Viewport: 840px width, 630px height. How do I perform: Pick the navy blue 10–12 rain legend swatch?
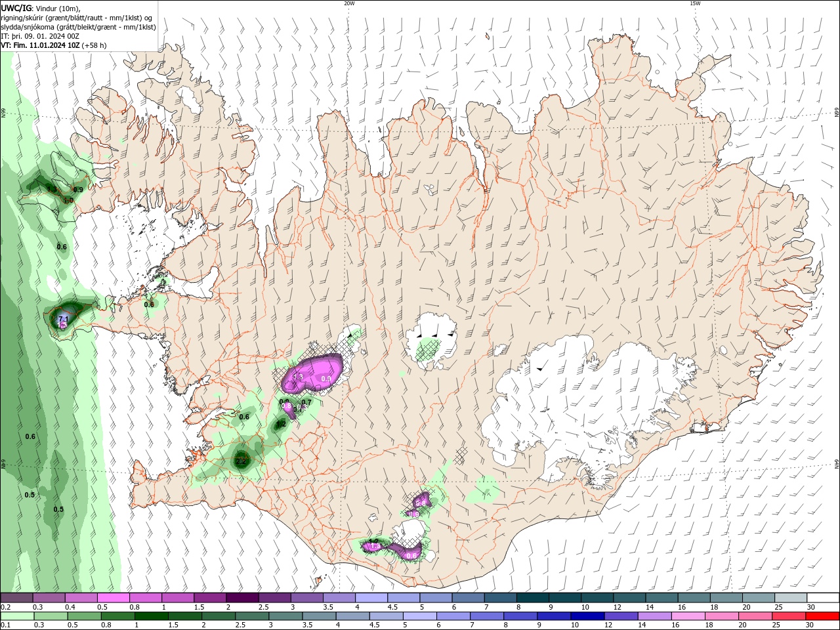click(587, 616)
